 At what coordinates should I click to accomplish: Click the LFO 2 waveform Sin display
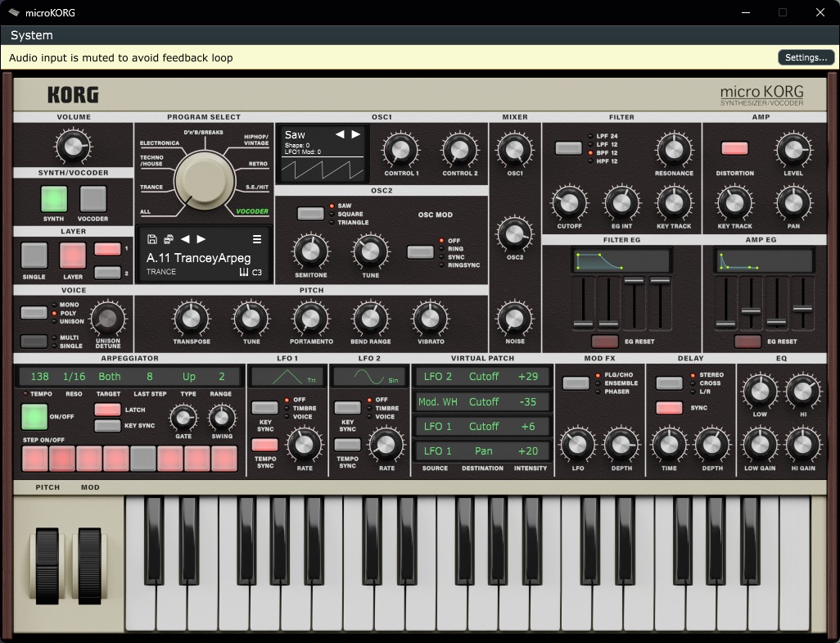369,377
